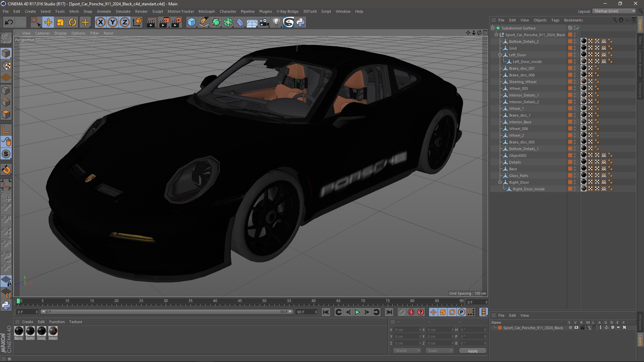Click the timeline range slider bar
Screen dimensions: 644x362
[167, 312]
